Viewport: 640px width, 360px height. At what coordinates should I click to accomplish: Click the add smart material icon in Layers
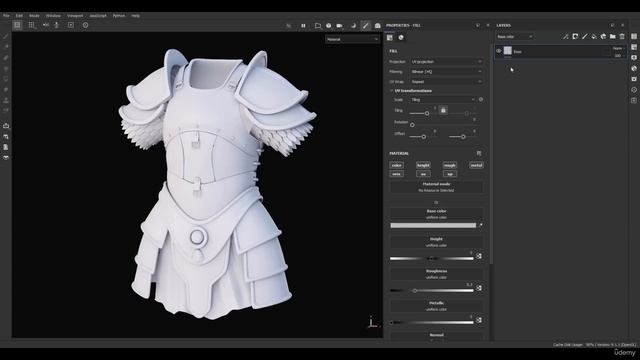pyautogui.click(x=603, y=37)
